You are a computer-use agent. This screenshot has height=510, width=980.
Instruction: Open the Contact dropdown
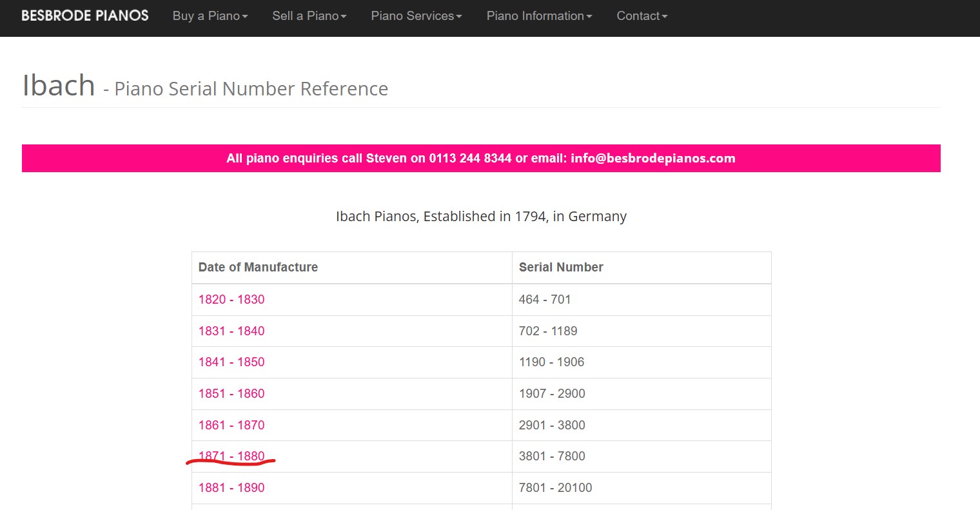coord(642,16)
